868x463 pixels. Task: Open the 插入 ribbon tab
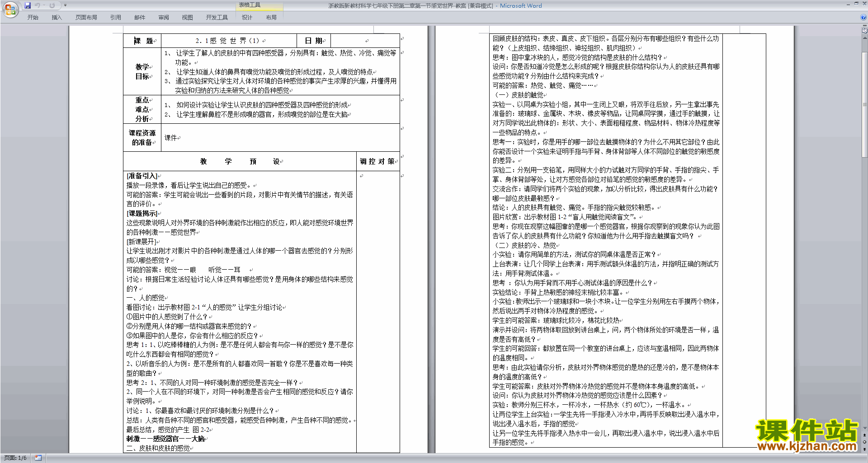click(x=57, y=18)
